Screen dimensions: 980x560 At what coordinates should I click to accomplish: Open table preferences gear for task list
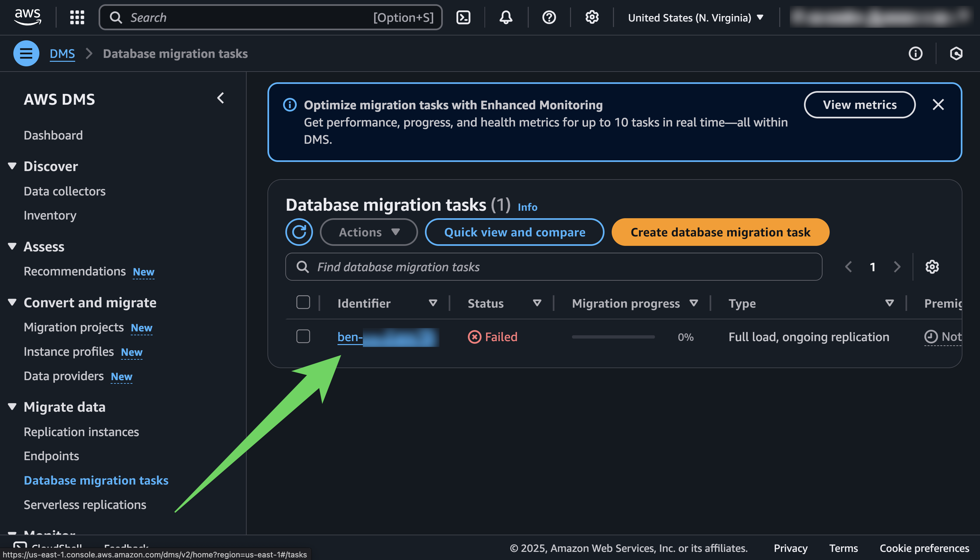pos(932,267)
